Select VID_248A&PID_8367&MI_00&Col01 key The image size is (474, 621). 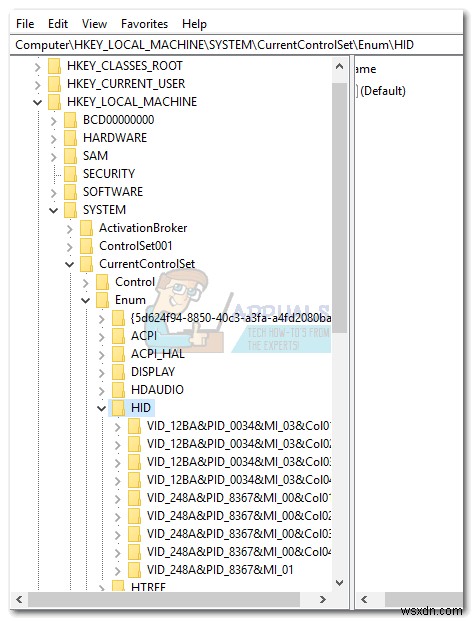[239, 498]
